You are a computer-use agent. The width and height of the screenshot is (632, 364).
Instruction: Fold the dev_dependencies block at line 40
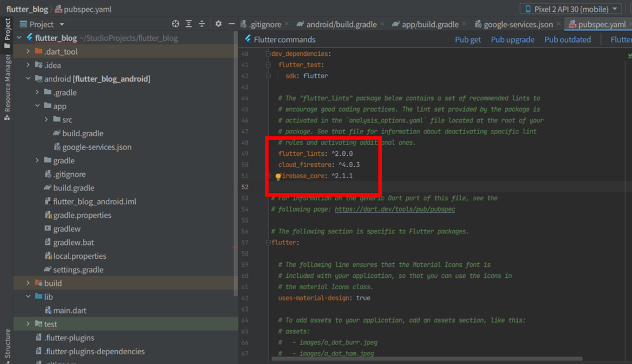(268, 53)
